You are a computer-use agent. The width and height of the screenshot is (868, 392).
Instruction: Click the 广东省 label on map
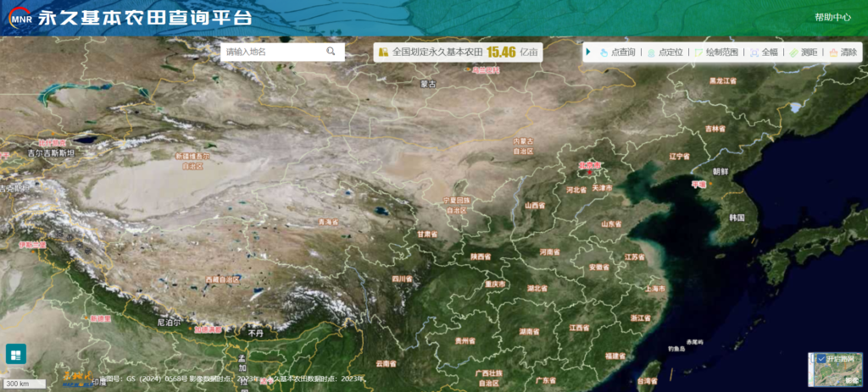545,380
